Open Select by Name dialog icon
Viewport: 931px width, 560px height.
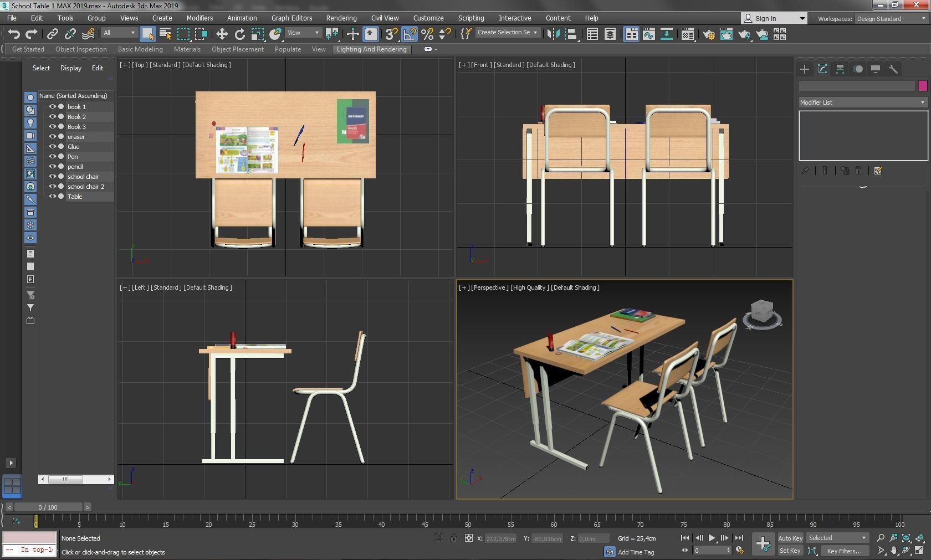tap(165, 34)
